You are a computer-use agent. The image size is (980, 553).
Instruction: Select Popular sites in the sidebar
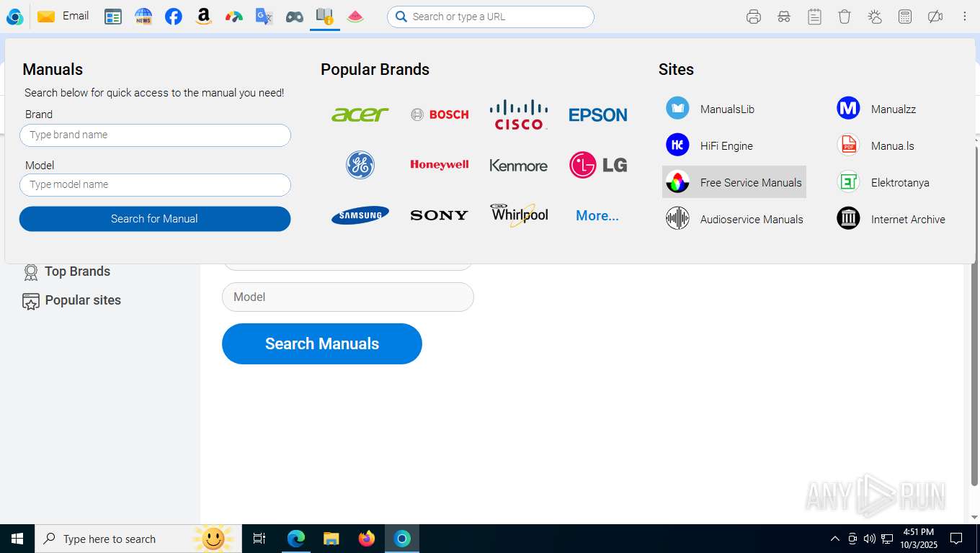(71, 300)
